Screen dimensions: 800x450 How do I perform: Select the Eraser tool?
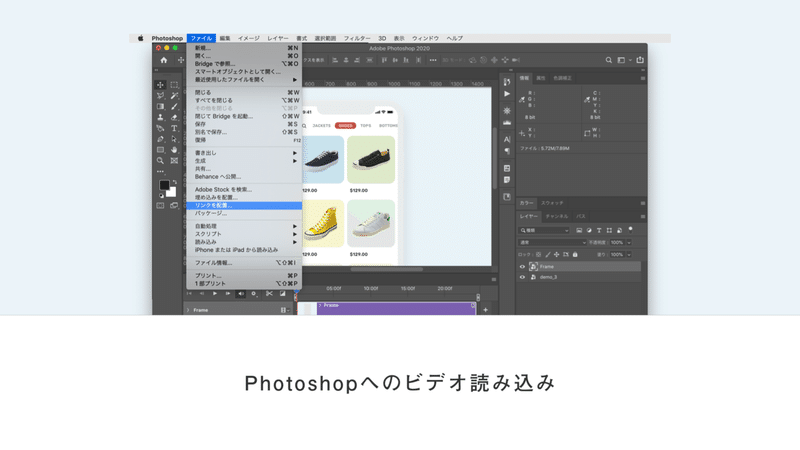point(174,117)
